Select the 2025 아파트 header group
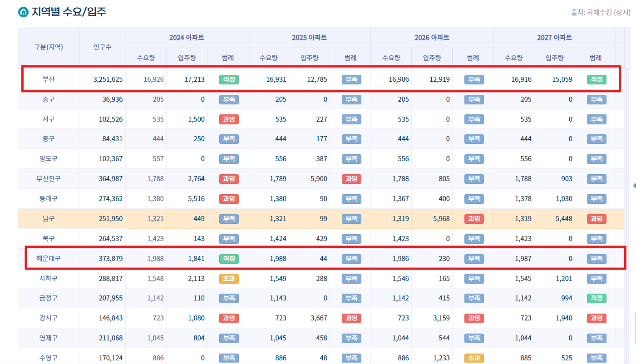The height and width of the screenshot is (364, 636). pos(309,38)
